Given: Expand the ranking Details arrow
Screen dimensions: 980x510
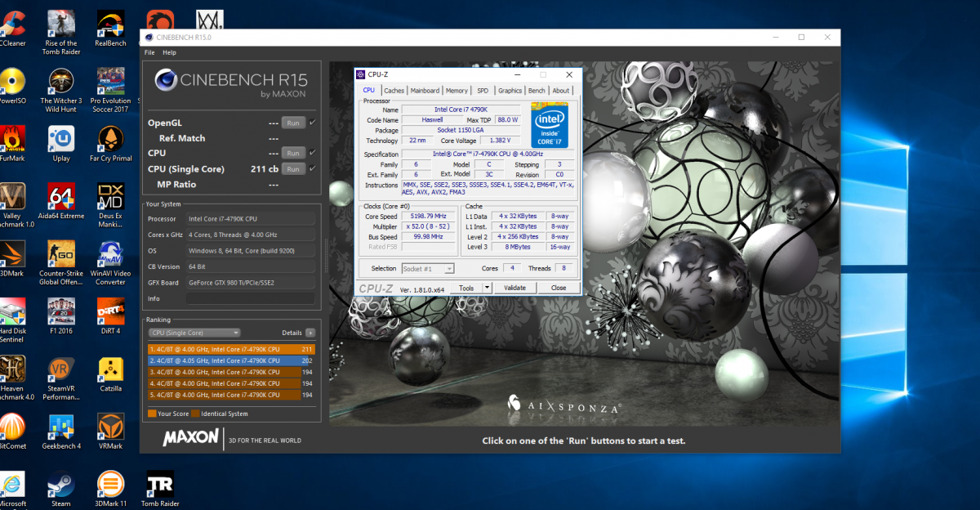Looking at the screenshot, I should 310,333.
